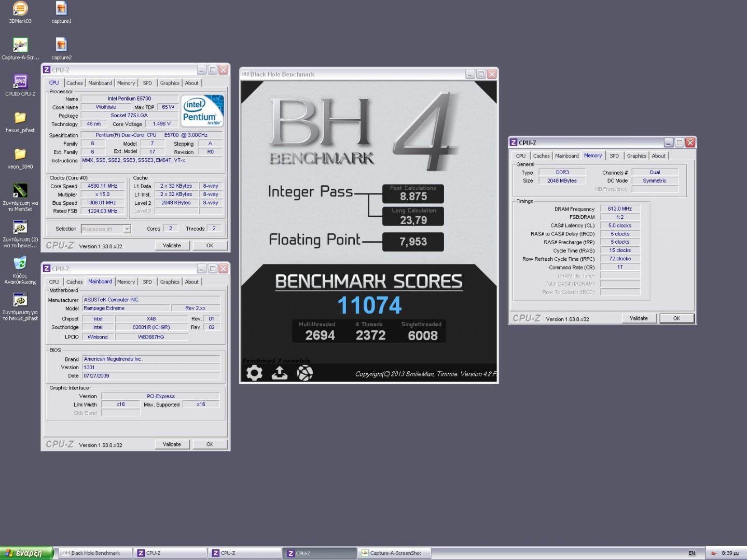
Task: Click the Rated FSB value 1224.03 MHz
Action: point(102,211)
